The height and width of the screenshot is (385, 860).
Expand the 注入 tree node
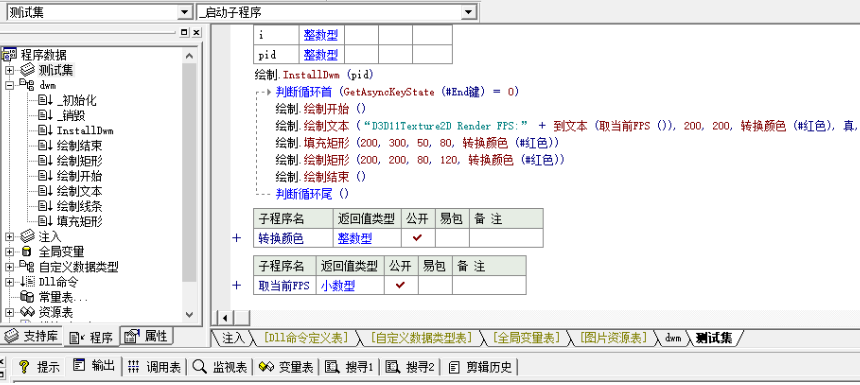9,237
